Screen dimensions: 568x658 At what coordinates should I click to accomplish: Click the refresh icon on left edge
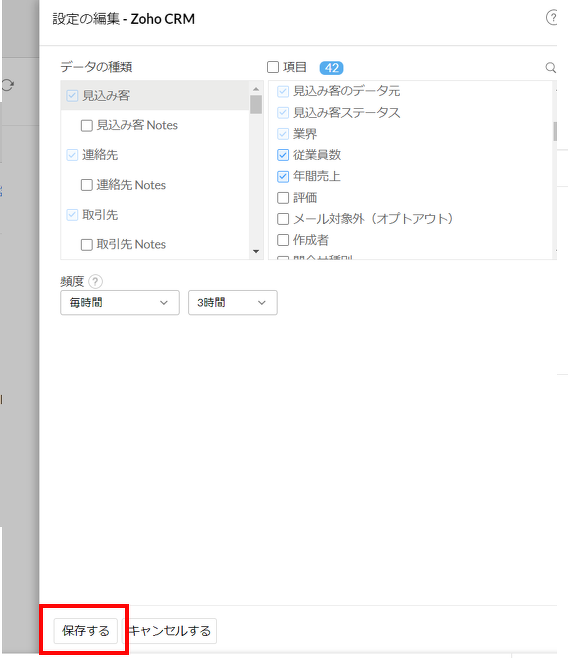click(8, 85)
